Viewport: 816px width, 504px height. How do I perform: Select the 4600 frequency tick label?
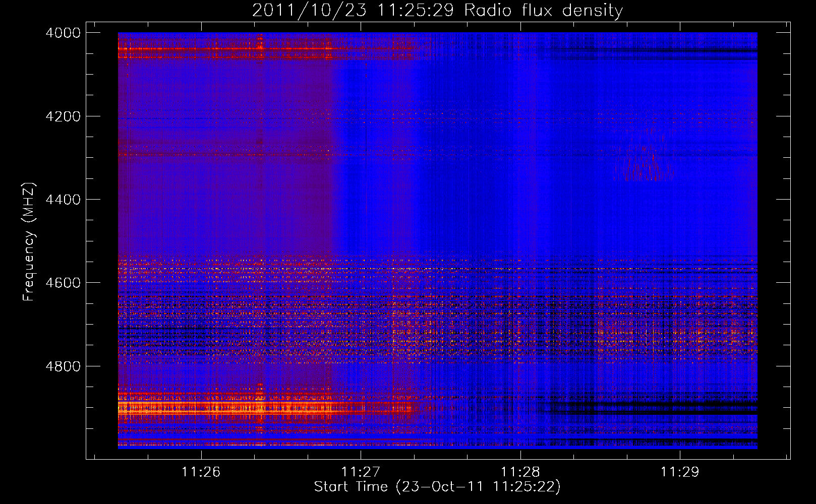pos(63,283)
